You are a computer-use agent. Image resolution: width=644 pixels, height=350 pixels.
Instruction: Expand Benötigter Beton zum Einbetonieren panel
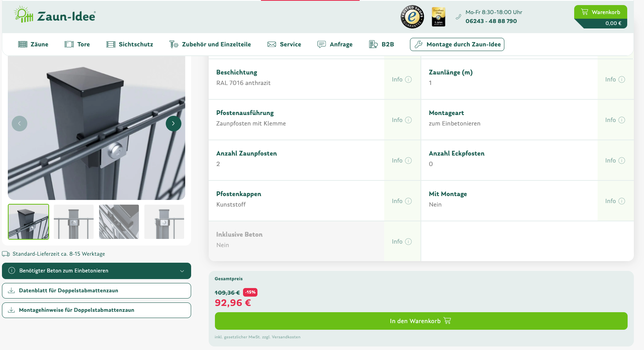click(x=96, y=271)
